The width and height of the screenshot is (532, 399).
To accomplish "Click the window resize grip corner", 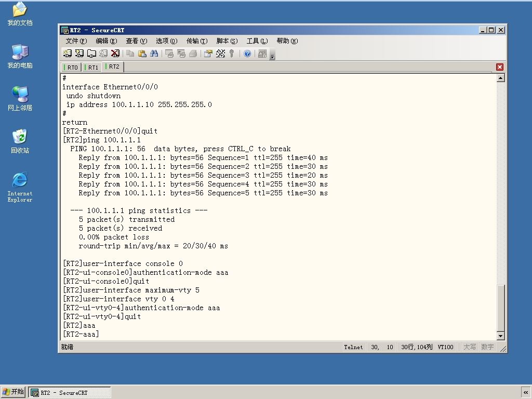I will [503, 349].
